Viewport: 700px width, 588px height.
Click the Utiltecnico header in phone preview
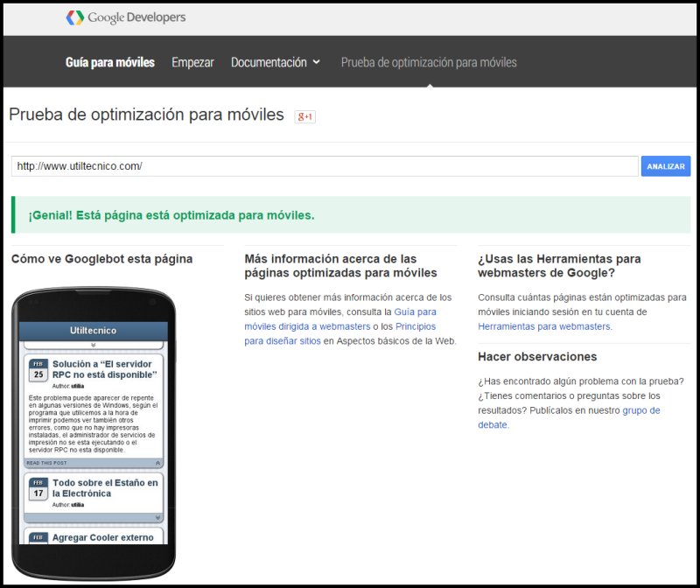point(94,331)
